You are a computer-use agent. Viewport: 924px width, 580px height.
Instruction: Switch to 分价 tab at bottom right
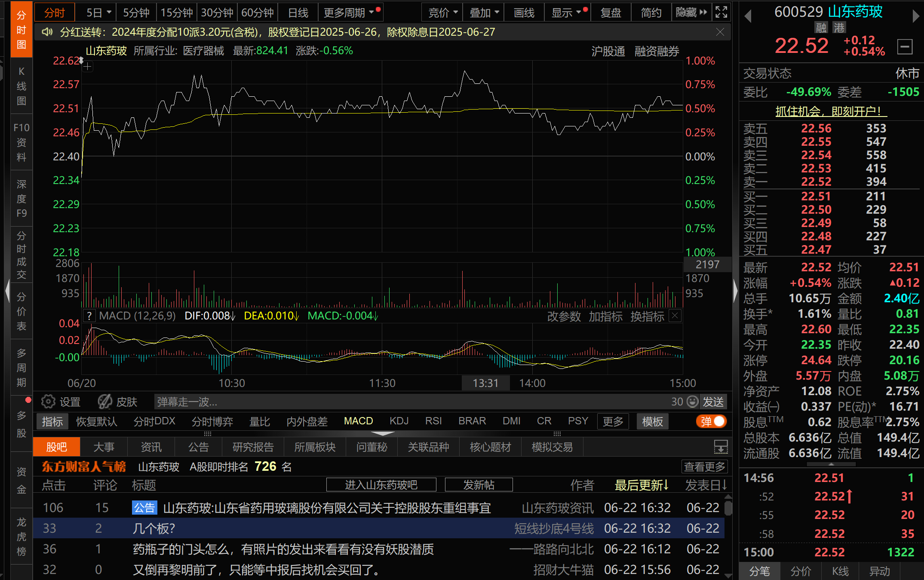pyautogui.click(x=801, y=571)
